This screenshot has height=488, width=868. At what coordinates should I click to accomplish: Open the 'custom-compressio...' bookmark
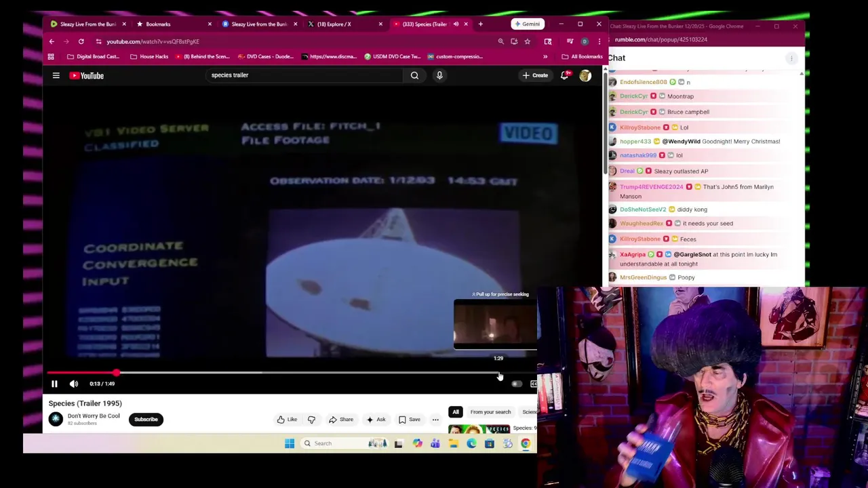click(x=454, y=57)
